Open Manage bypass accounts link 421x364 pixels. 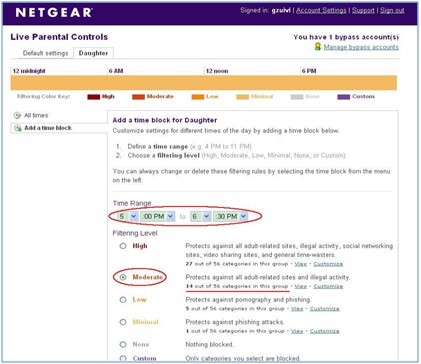361,47
